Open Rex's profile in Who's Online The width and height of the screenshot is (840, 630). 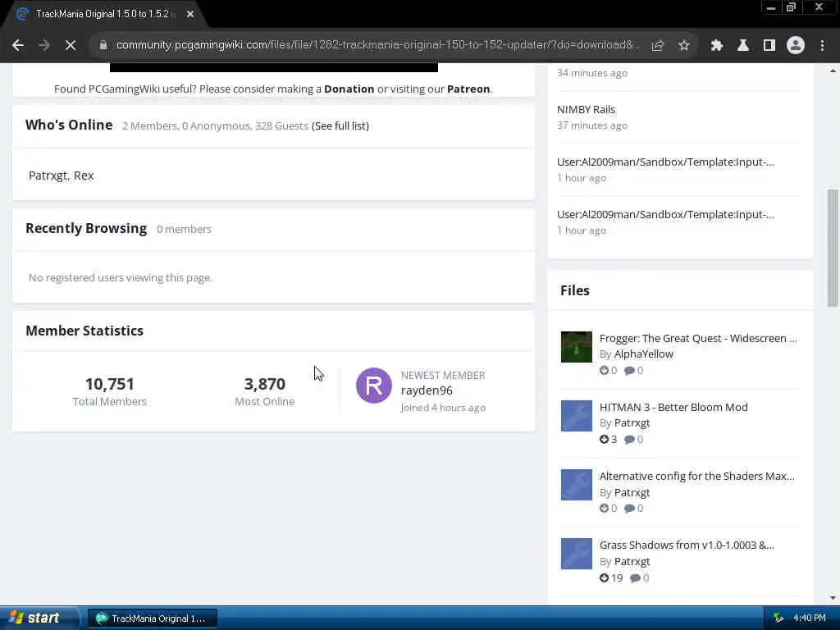coord(84,176)
